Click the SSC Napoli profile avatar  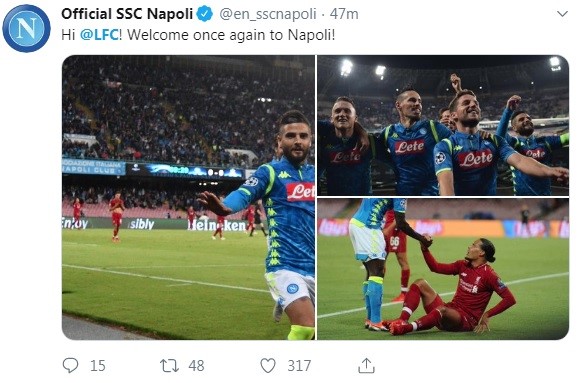coord(27,28)
